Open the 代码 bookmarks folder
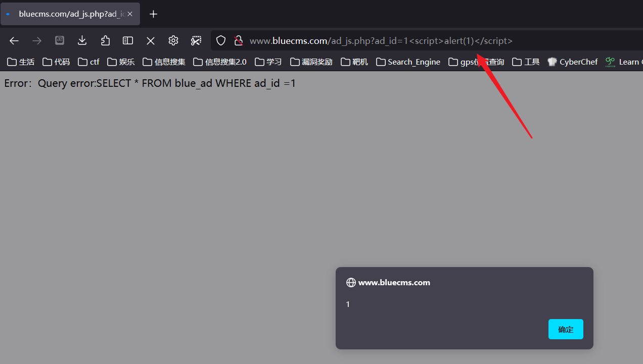The width and height of the screenshot is (643, 364). click(56, 62)
